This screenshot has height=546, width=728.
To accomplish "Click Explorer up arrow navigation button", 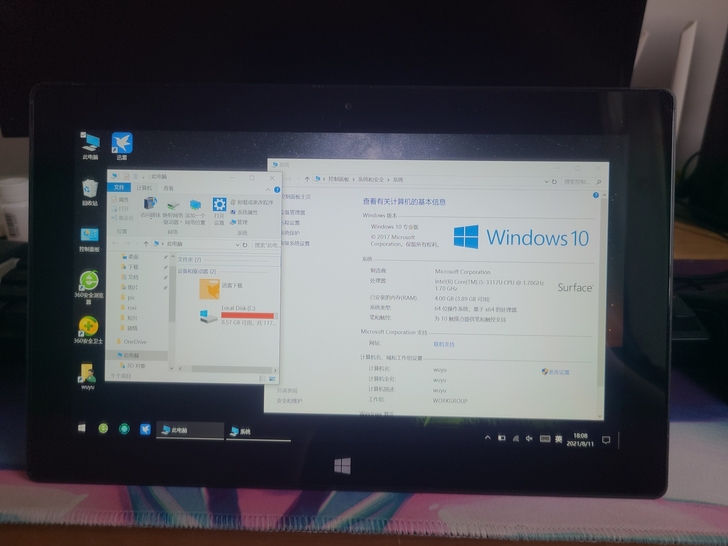I will (x=146, y=244).
